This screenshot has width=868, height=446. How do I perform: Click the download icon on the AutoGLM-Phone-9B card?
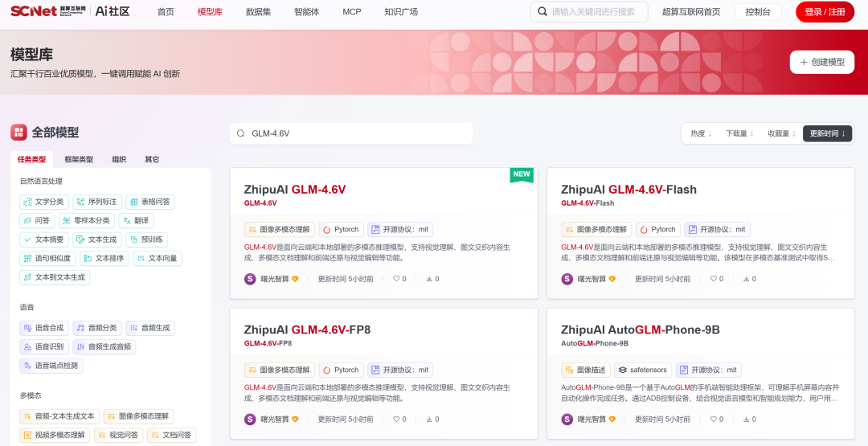[746, 419]
